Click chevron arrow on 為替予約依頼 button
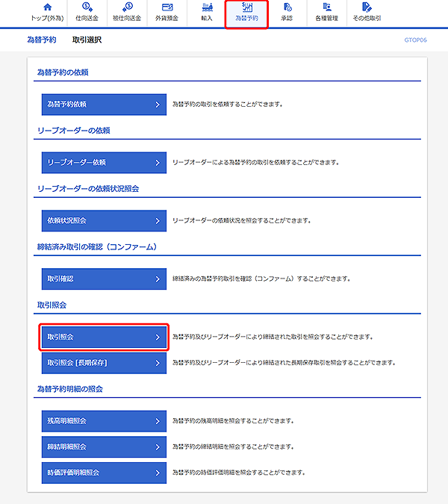The image size is (448, 504). 158,105
